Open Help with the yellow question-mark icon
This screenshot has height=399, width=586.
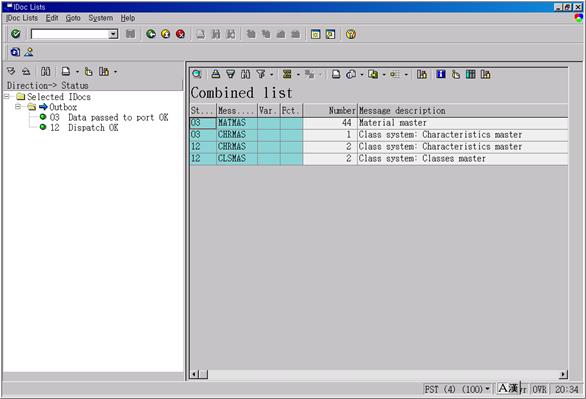351,34
